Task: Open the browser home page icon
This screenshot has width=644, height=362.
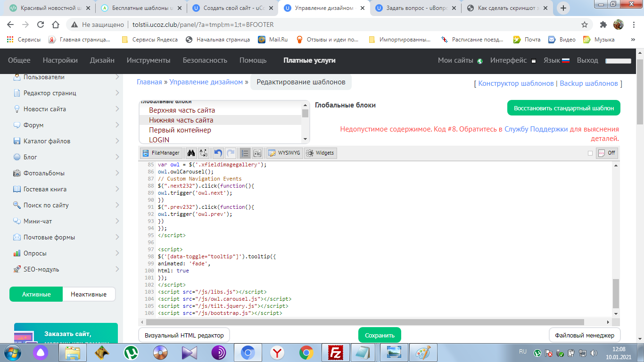Action: click(x=56, y=25)
